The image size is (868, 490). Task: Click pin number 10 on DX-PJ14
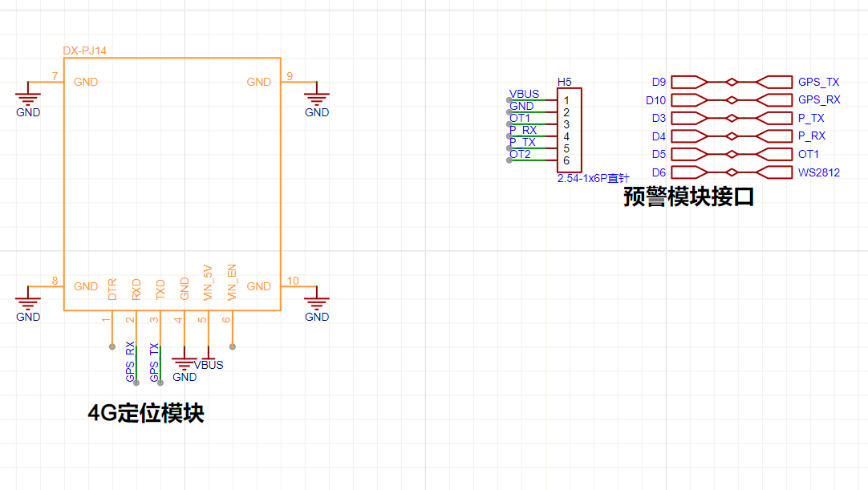293,281
